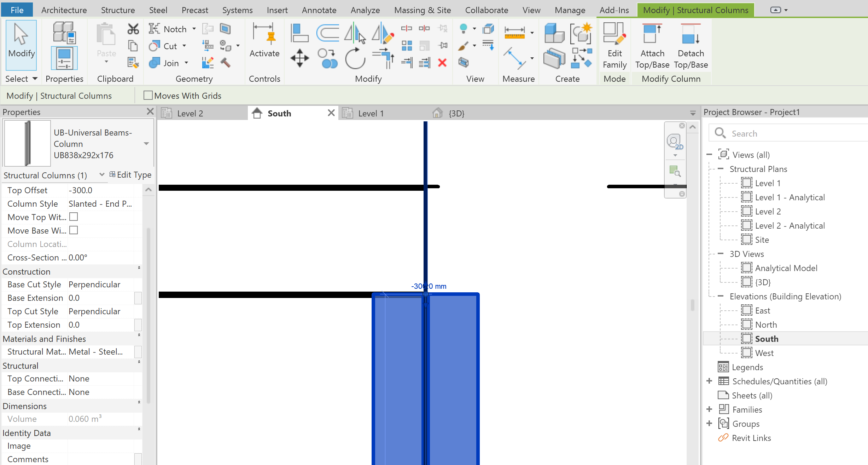This screenshot has height=465, width=868.
Task: Check the Moves With Grids option
Action: click(148, 95)
